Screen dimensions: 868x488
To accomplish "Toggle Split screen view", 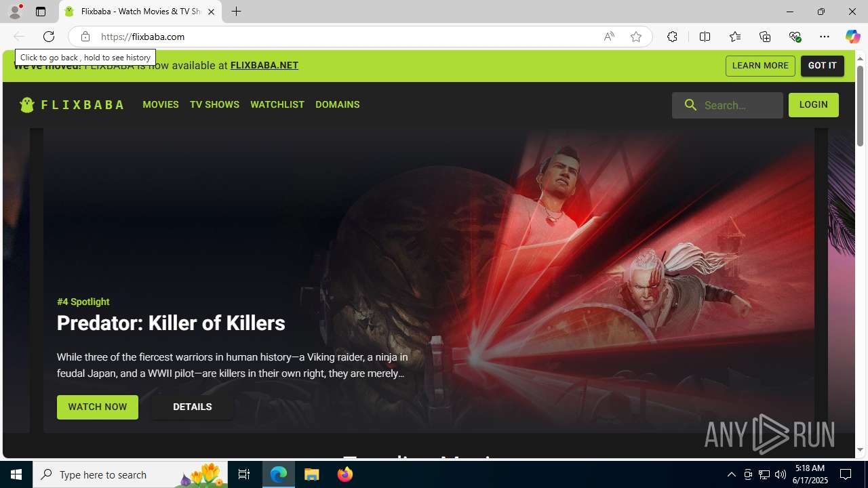I will pos(705,37).
